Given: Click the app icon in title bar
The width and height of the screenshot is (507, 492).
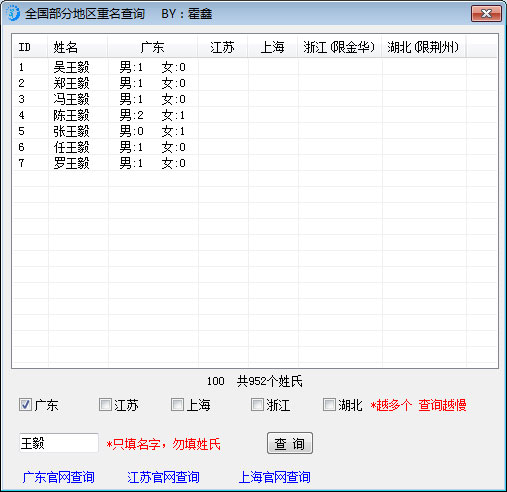Looking at the screenshot, I should pos(13,13).
